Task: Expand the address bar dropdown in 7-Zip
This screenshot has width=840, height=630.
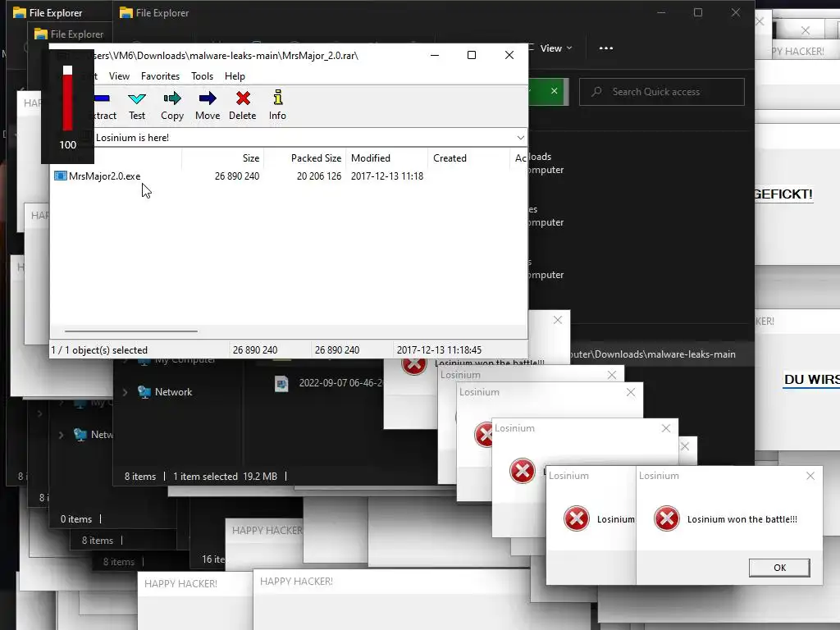Action: [520, 138]
